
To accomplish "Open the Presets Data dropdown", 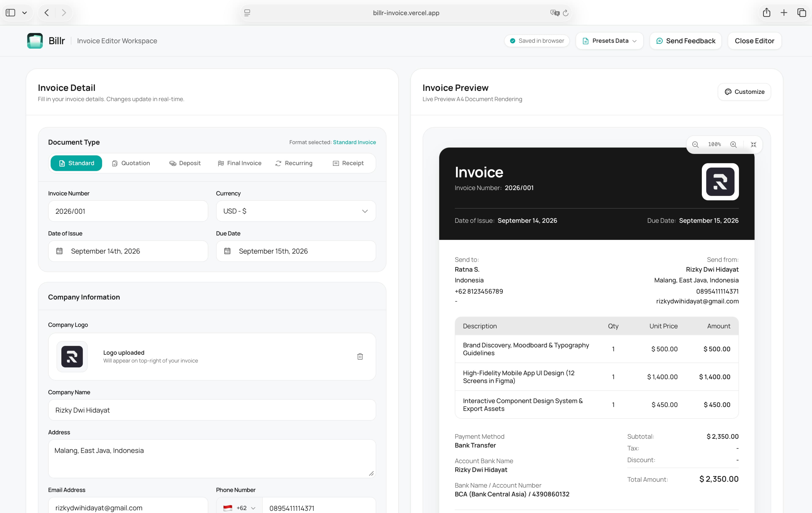I will [x=609, y=41].
